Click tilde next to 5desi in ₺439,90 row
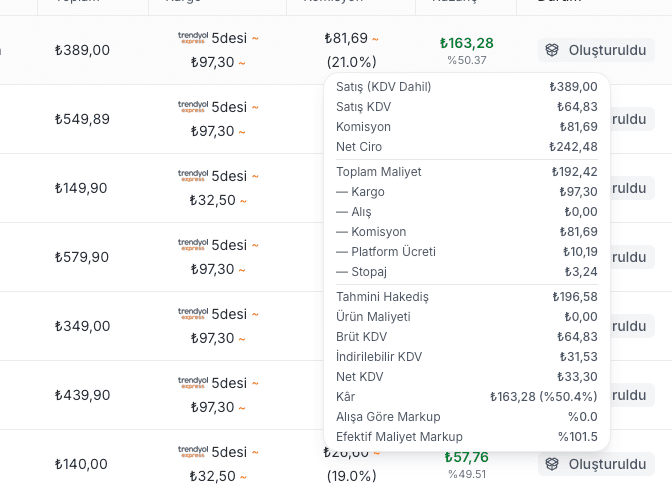The width and height of the screenshot is (672, 495). coord(255,384)
